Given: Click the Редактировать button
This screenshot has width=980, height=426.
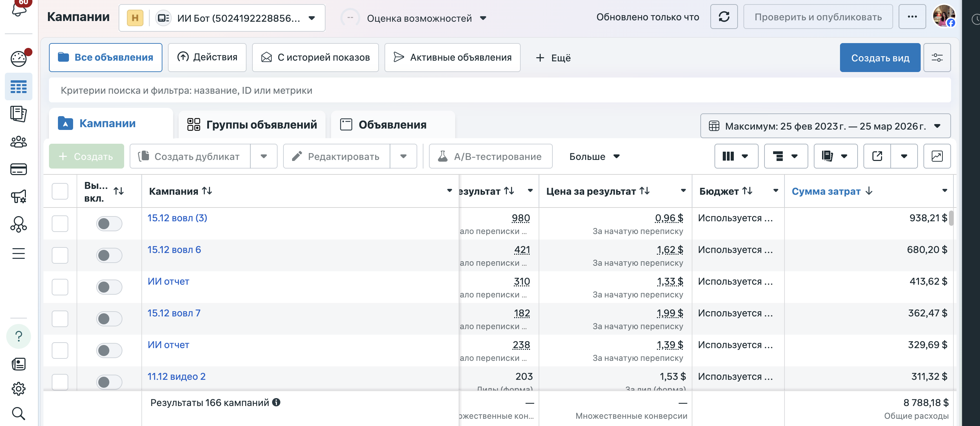Looking at the screenshot, I should (337, 156).
